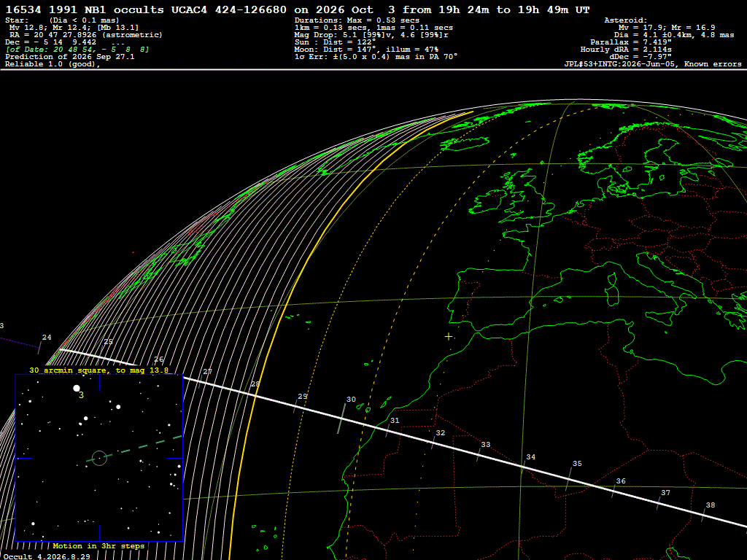This screenshot has width=747, height=560.
Task: Click the yellow plus marker near Spain
Action: click(449, 337)
